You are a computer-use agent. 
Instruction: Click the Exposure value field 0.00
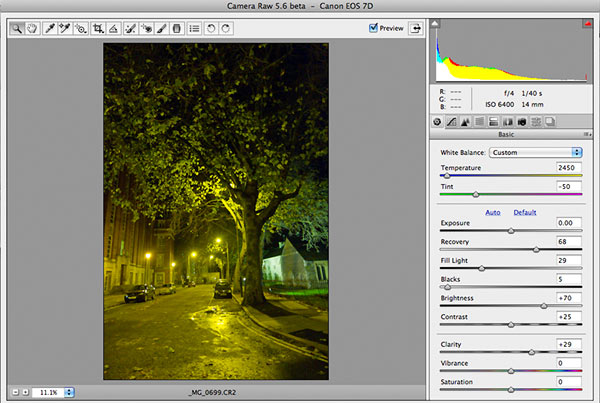569,223
